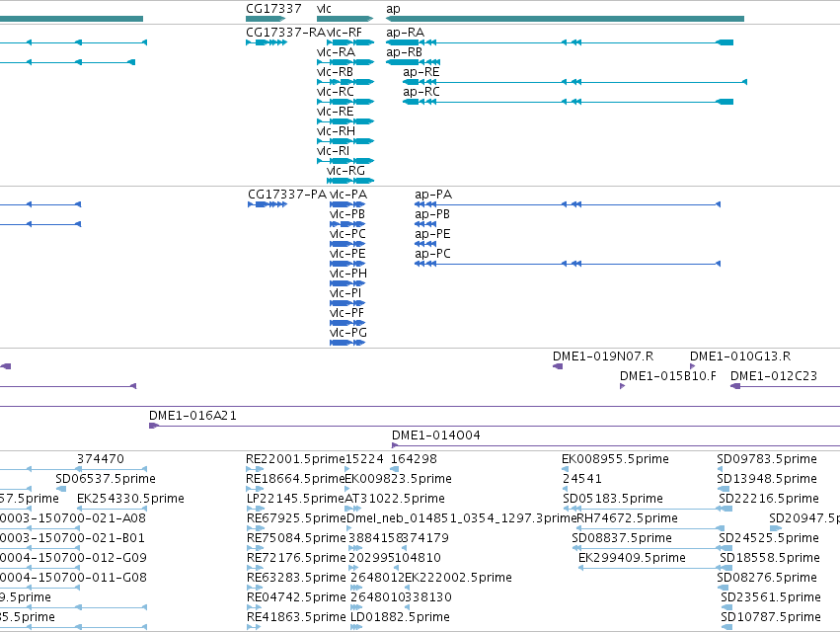Select the vlc-RI transcript label
Screen dimensions: 840x632
click(x=334, y=151)
